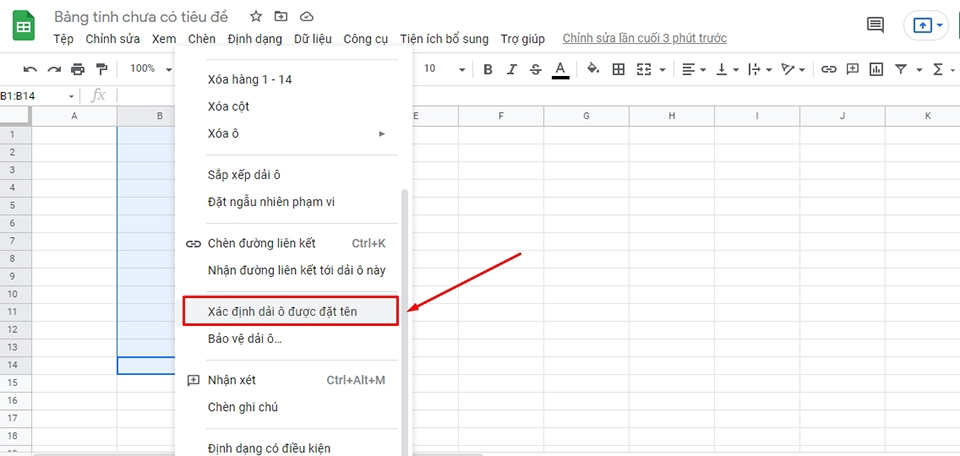
Task: Click the formula bar
Action: tap(539, 97)
